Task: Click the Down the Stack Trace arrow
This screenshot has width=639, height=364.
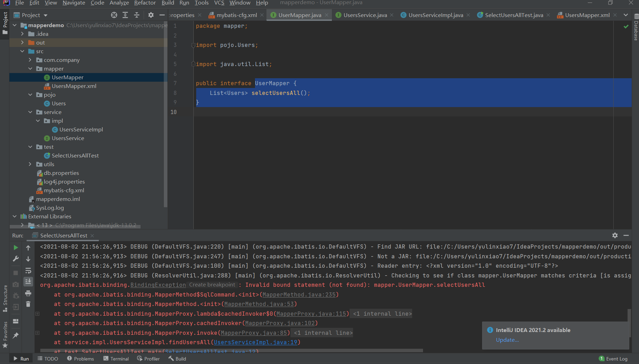Action: pos(28,259)
